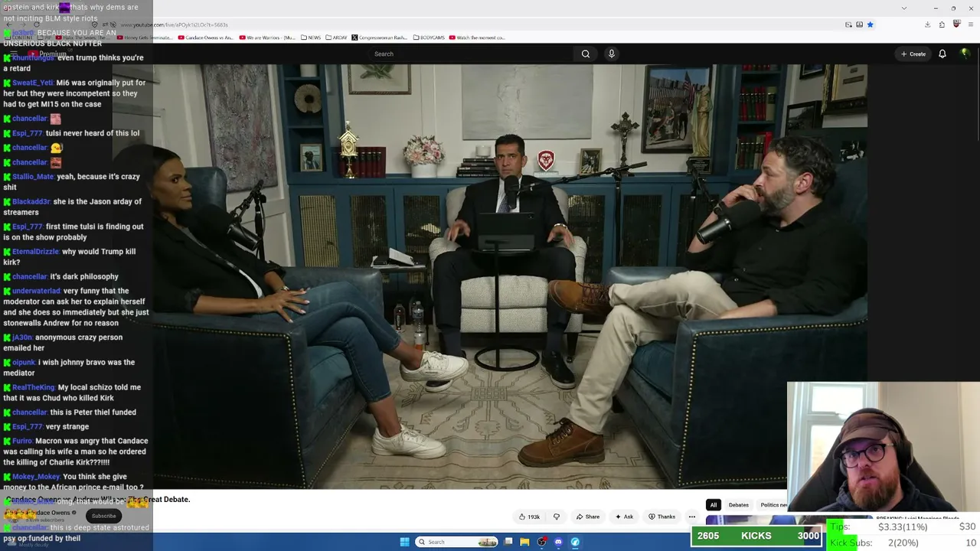This screenshot has height=551, width=980.
Task: Open OBS Studio from the taskbar
Action: [x=541, y=542]
